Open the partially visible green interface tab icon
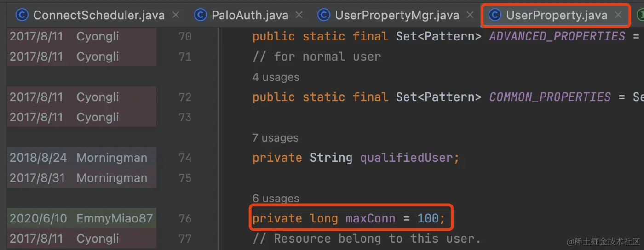Screen dimensions: 644x250 [640, 15]
